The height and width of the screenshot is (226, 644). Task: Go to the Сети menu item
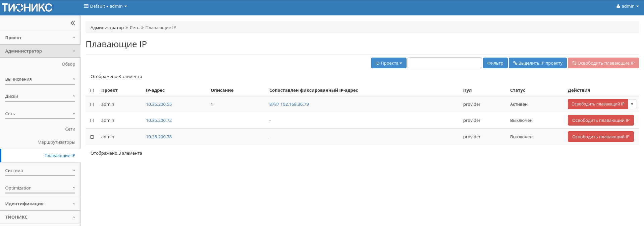click(x=70, y=129)
